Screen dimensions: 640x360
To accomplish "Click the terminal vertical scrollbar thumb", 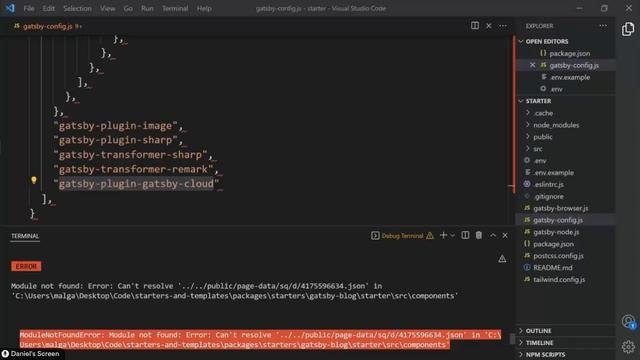I will (x=512, y=338).
